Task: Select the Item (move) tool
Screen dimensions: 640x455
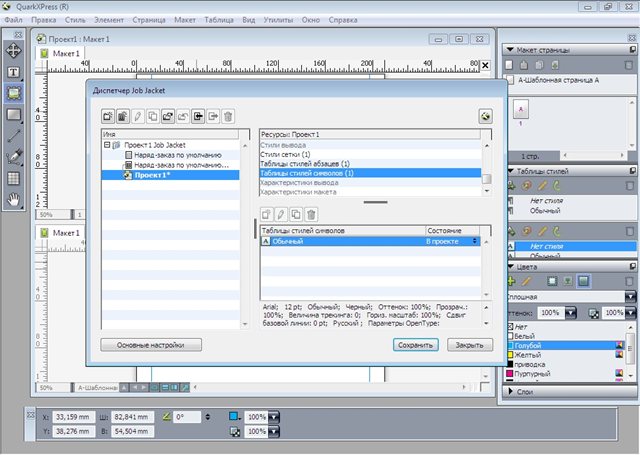Action: point(13,51)
